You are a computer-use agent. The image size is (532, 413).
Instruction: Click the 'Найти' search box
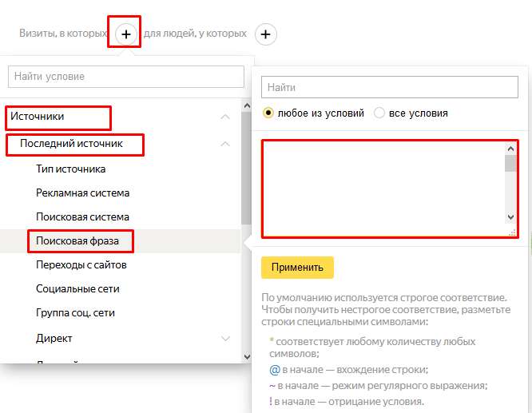389,86
